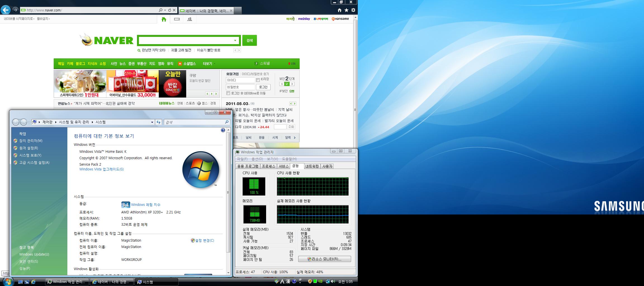
Task: Click the 漢 Hanja language bar icon
Action: (x=288, y=282)
